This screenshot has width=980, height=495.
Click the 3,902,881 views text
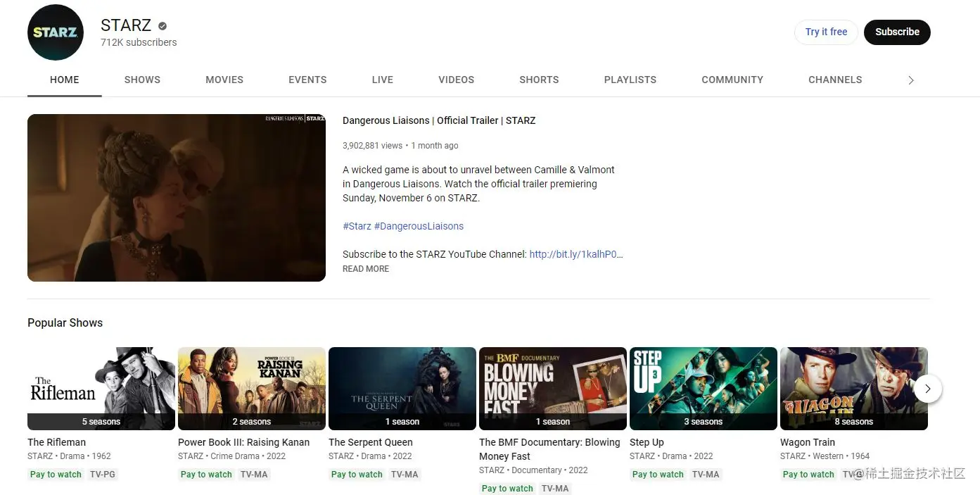tap(372, 146)
